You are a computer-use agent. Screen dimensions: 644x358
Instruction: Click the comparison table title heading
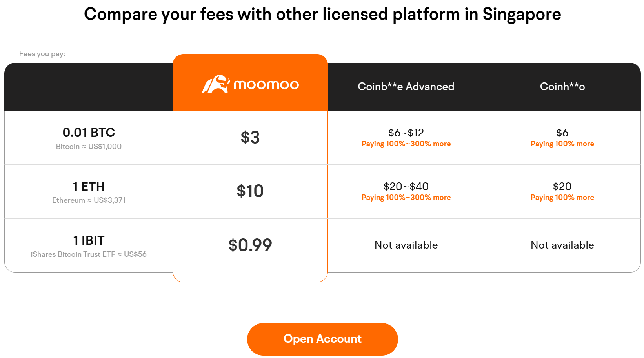coord(322,14)
